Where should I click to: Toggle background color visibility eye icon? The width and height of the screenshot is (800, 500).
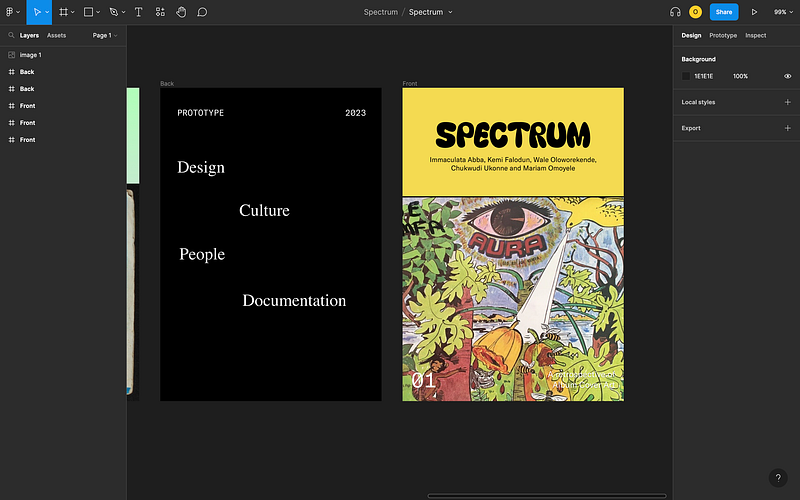pyautogui.click(x=787, y=76)
